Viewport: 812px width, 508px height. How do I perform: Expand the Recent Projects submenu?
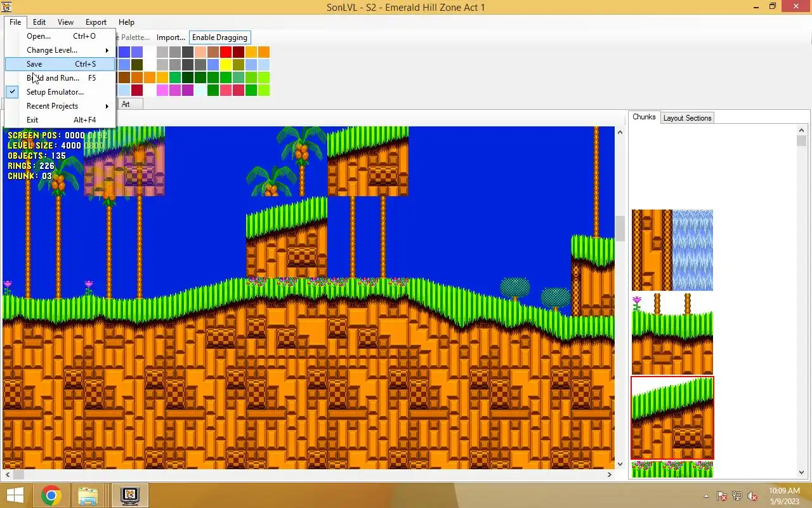click(60, 106)
